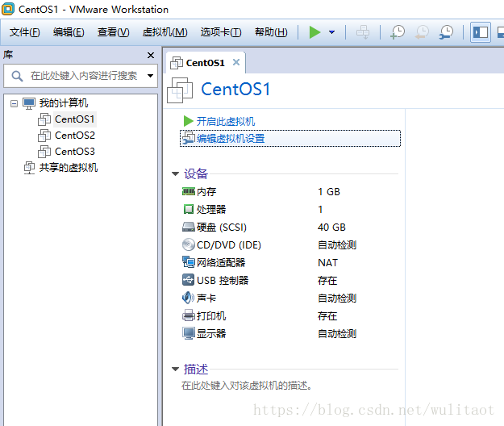
Task: Click the 40 GB hard disk value
Action: (331, 228)
